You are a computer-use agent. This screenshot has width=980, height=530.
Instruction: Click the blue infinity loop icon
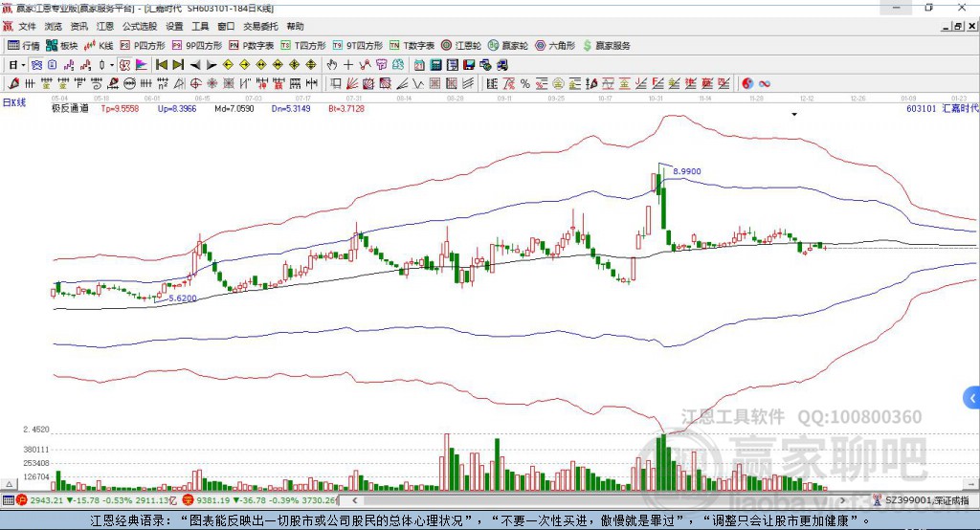click(x=765, y=84)
